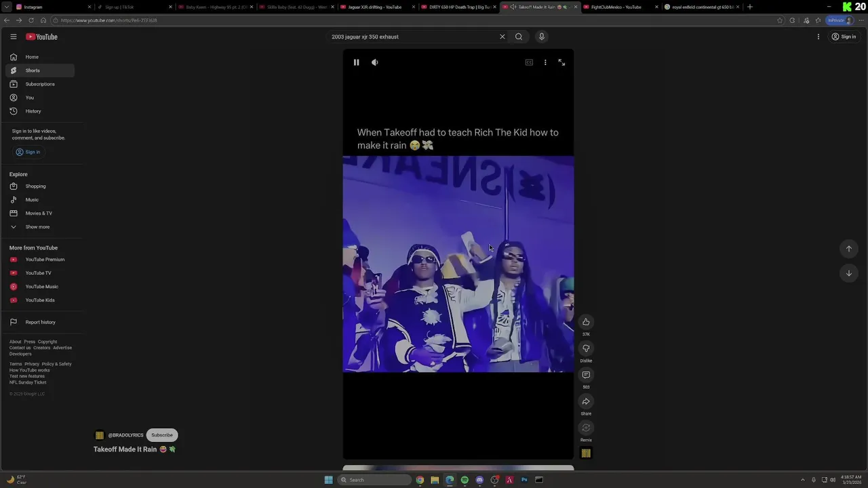Open the sound thumbnail below Remix
868x488 pixels.
coord(586,453)
